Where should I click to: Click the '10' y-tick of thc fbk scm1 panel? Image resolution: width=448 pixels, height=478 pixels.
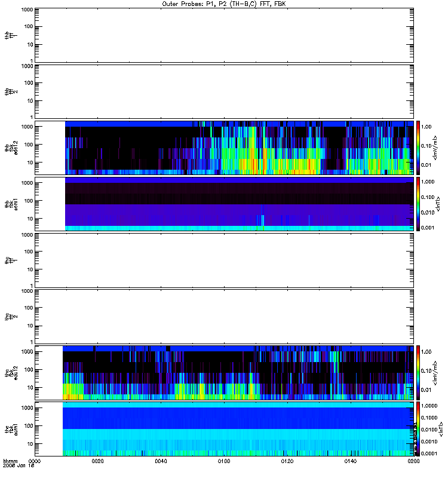click(30, 444)
